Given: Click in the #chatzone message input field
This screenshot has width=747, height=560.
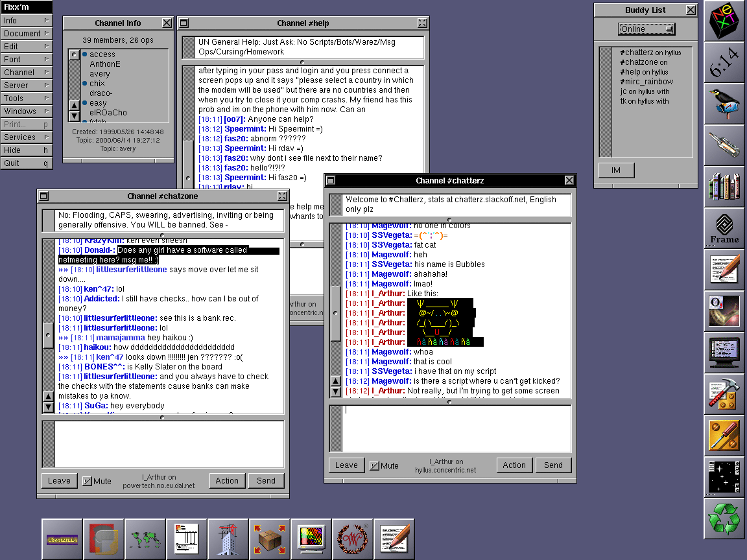Looking at the screenshot, I should (169, 444).
